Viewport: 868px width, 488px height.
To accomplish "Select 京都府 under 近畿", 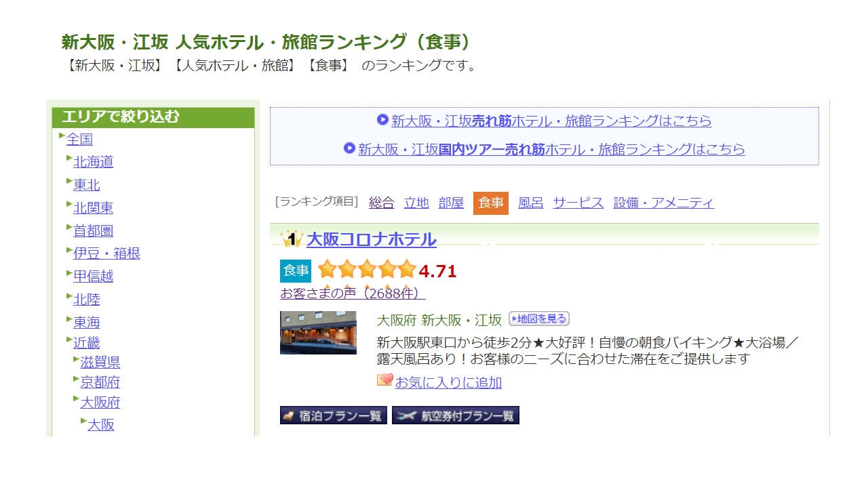I will [100, 382].
